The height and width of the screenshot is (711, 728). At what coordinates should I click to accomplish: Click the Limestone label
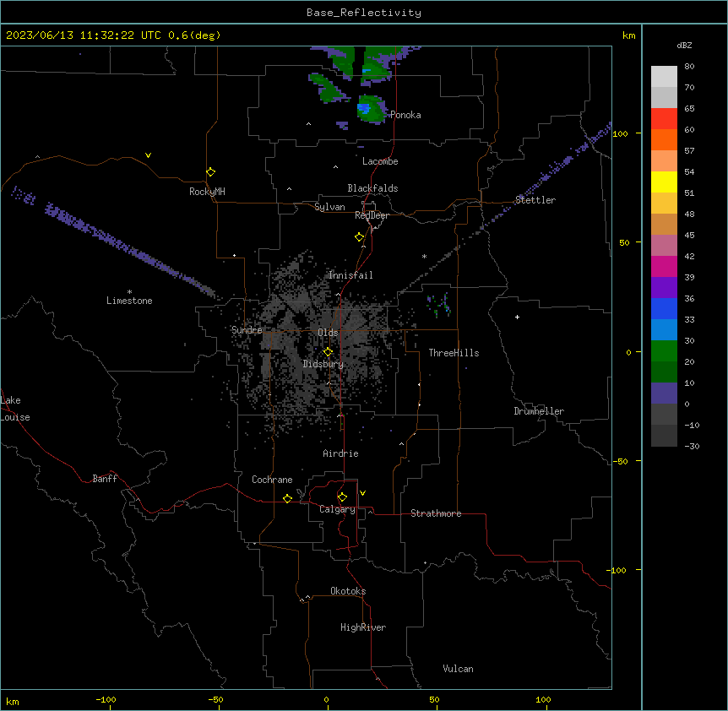point(129,301)
